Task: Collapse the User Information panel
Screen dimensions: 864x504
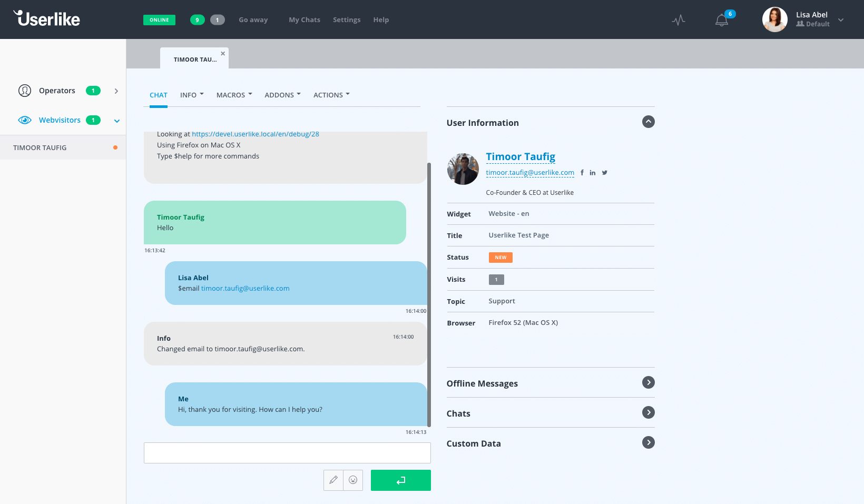Action: pyautogui.click(x=649, y=122)
